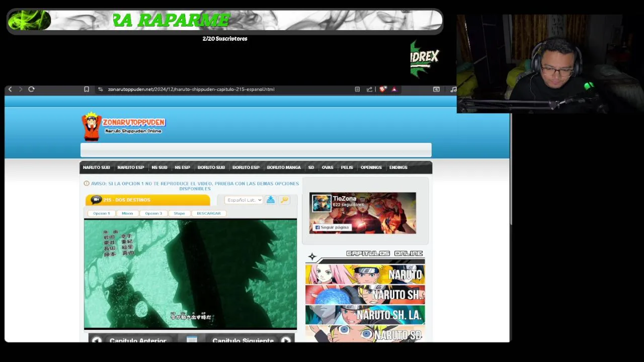Go to BORUTO ESP section
This screenshot has width=644, height=362.
coord(246,167)
